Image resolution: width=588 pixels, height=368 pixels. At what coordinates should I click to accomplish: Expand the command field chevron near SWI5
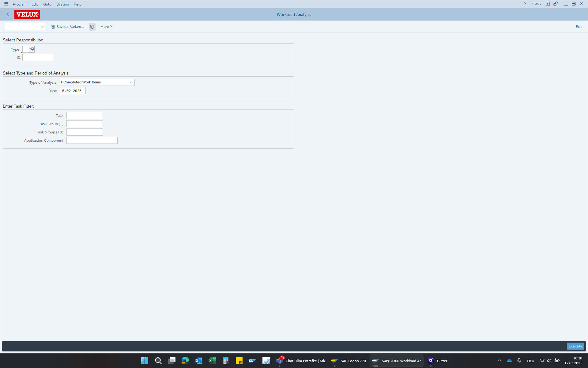tap(525, 4)
